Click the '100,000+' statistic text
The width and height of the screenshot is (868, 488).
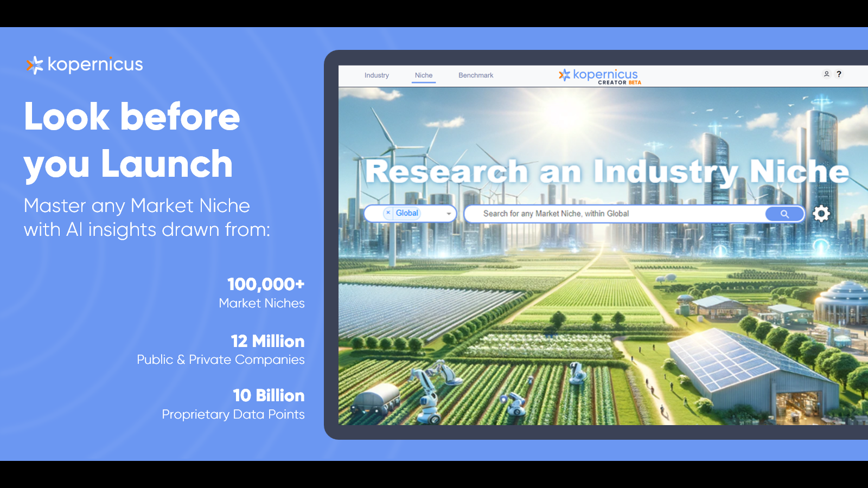pyautogui.click(x=266, y=284)
